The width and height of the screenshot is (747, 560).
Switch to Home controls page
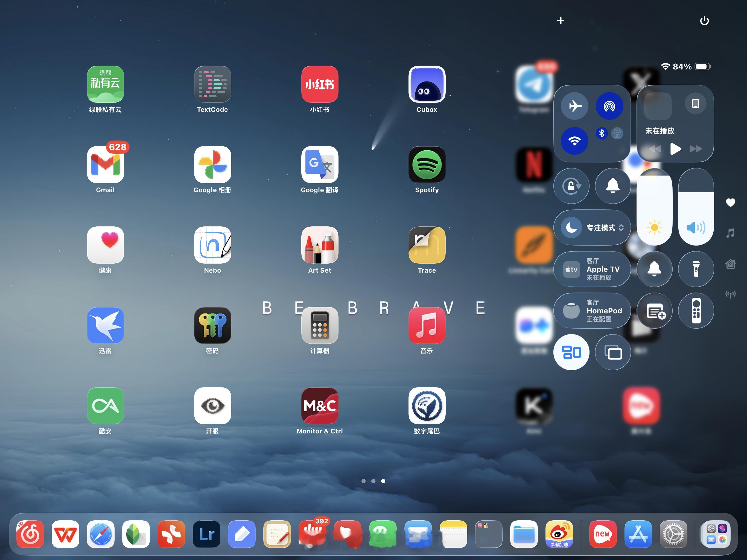[731, 264]
